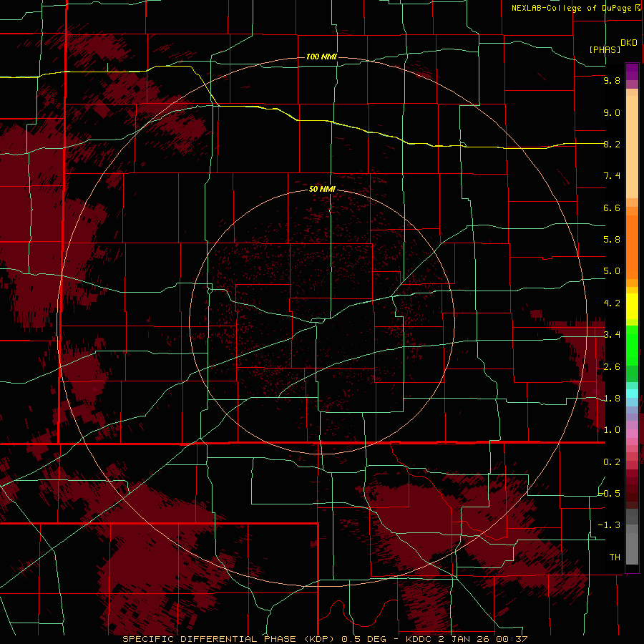Click the 0.2 value on the scale
The image size is (644, 644).
(612, 462)
